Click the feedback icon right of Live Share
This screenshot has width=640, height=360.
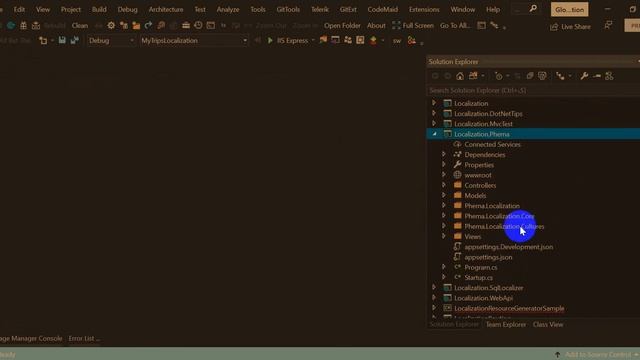[x=608, y=25]
